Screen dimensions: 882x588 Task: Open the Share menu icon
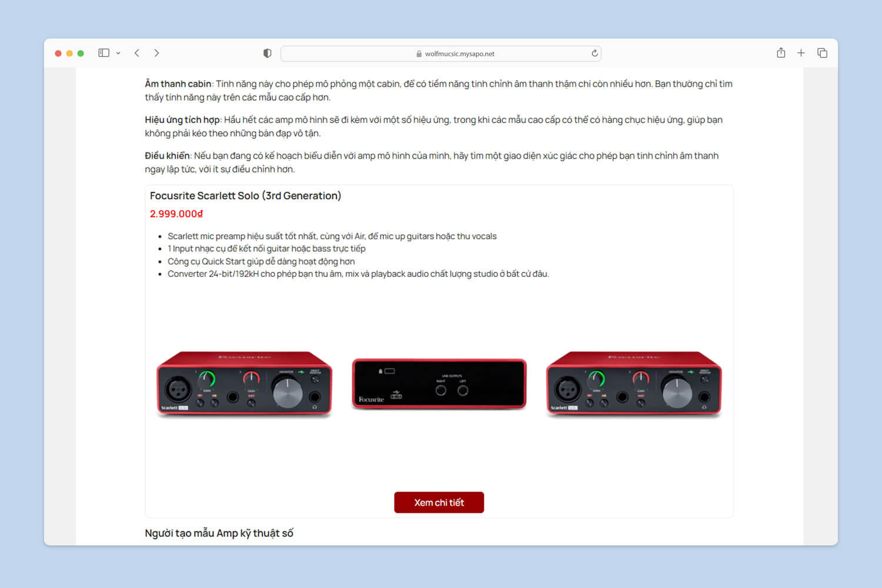coord(781,53)
